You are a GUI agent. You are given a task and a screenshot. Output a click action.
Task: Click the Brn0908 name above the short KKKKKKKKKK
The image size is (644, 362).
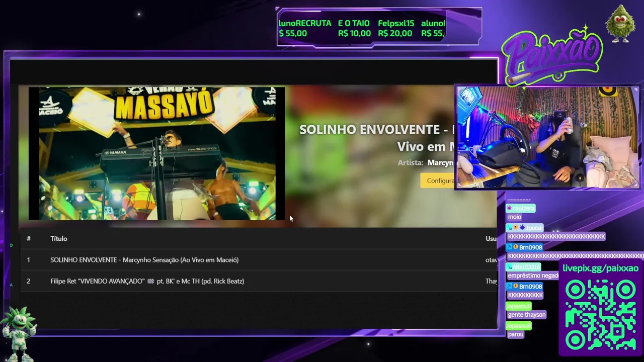coord(531,287)
